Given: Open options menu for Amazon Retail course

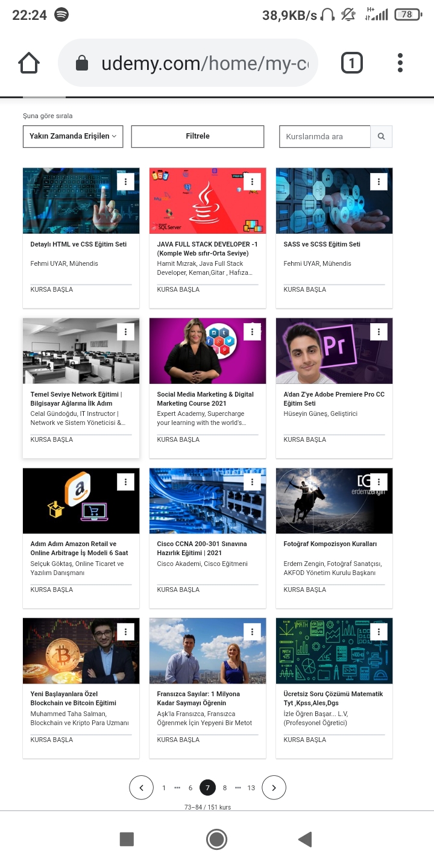Looking at the screenshot, I should coord(125,481).
